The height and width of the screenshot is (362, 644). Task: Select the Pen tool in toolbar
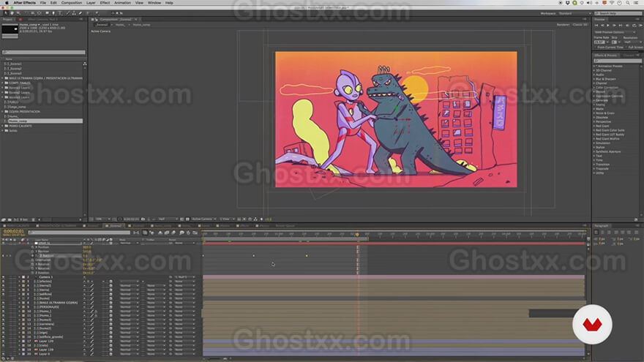[x=53, y=13]
